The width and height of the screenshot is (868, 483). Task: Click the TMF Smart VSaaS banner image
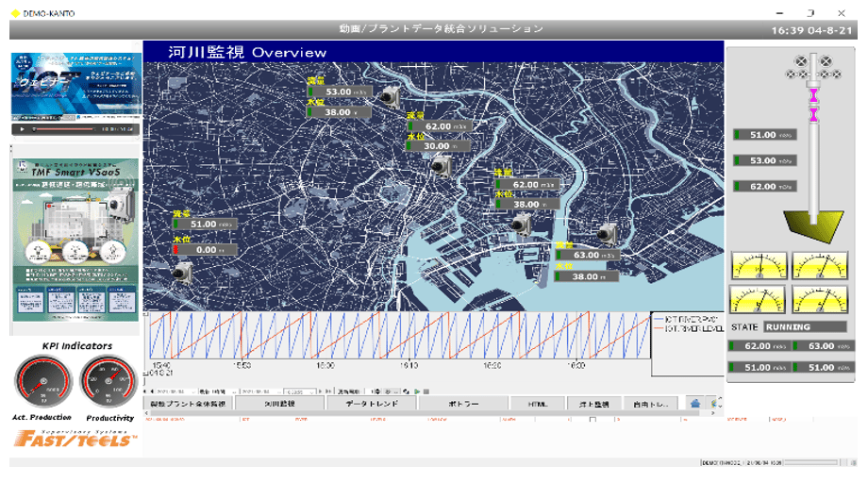coord(75,240)
